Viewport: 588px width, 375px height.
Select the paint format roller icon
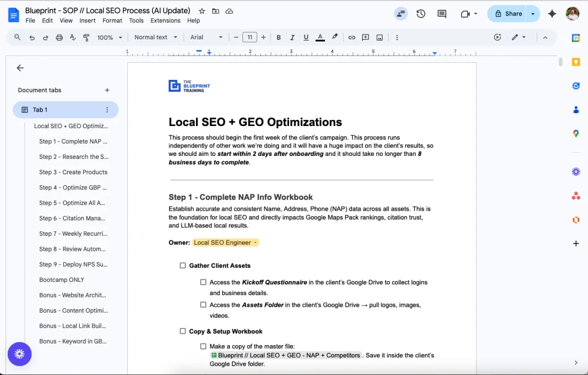pos(87,37)
